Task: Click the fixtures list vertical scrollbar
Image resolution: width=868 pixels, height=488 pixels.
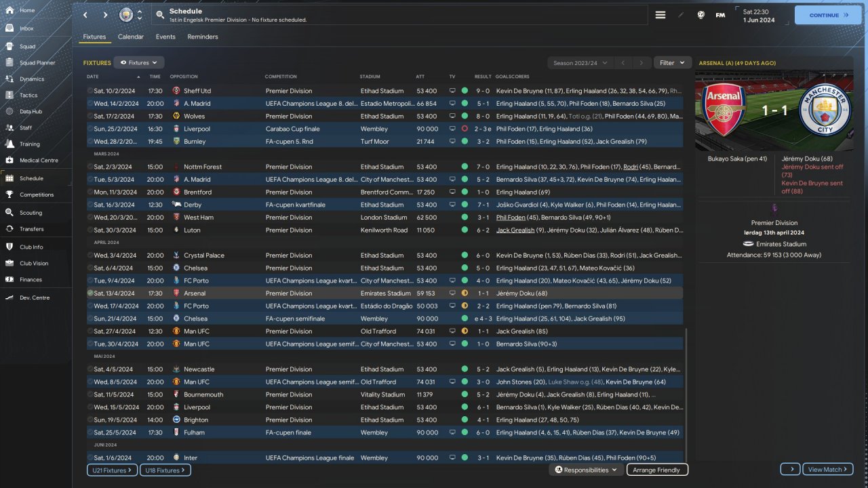Action: pyautogui.click(x=686, y=395)
